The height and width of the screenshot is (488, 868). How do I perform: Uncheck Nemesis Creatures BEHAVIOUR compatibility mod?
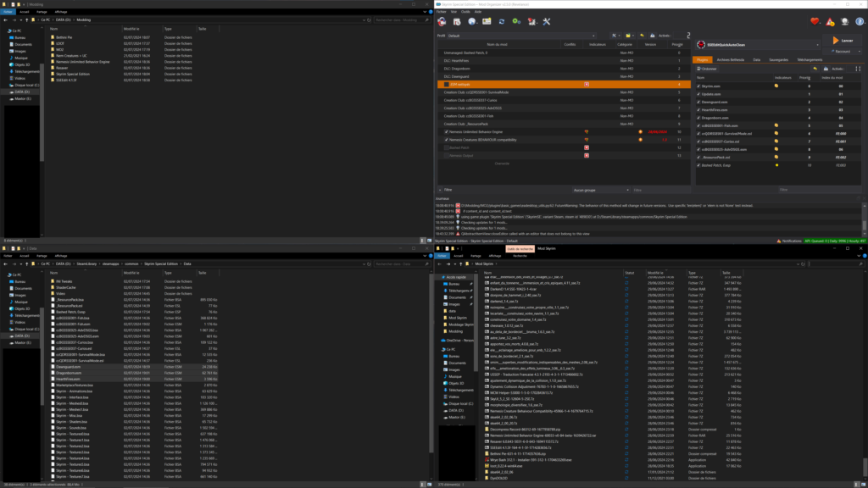447,140
